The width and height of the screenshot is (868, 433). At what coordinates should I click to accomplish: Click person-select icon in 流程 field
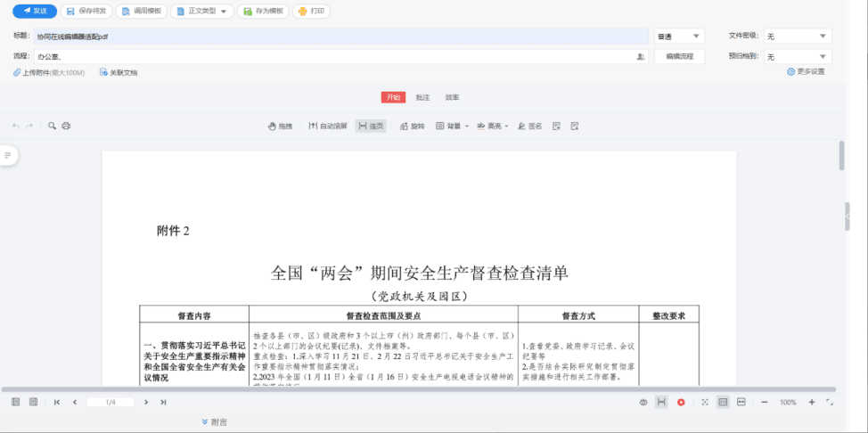641,56
